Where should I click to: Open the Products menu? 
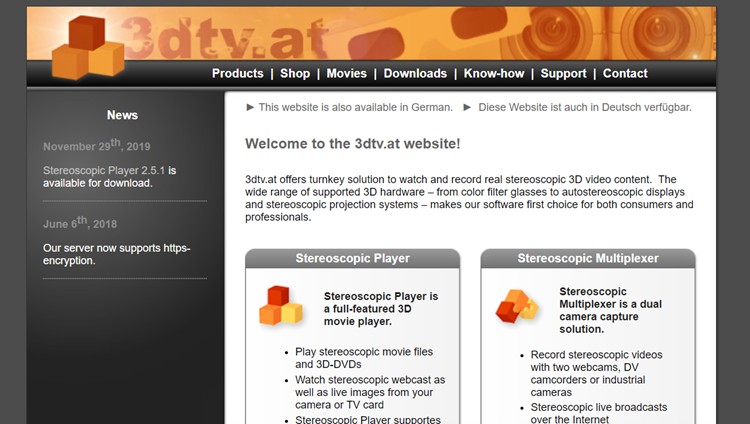point(237,73)
